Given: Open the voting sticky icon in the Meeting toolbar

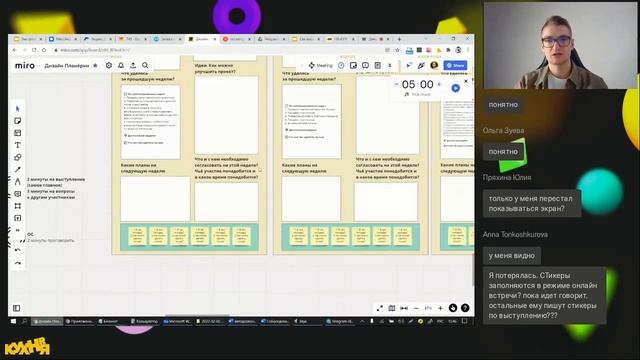Looking at the screenshot, I should tap(353, 65).
